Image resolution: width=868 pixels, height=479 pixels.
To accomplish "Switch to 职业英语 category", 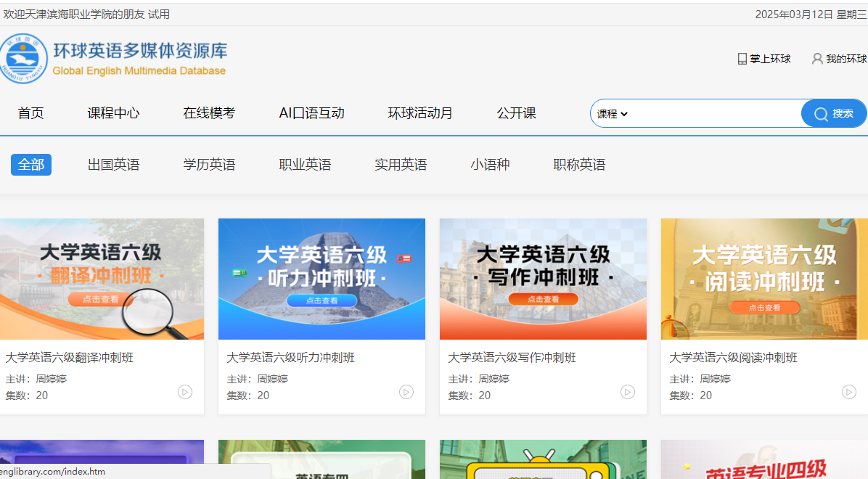I will 305,165.
